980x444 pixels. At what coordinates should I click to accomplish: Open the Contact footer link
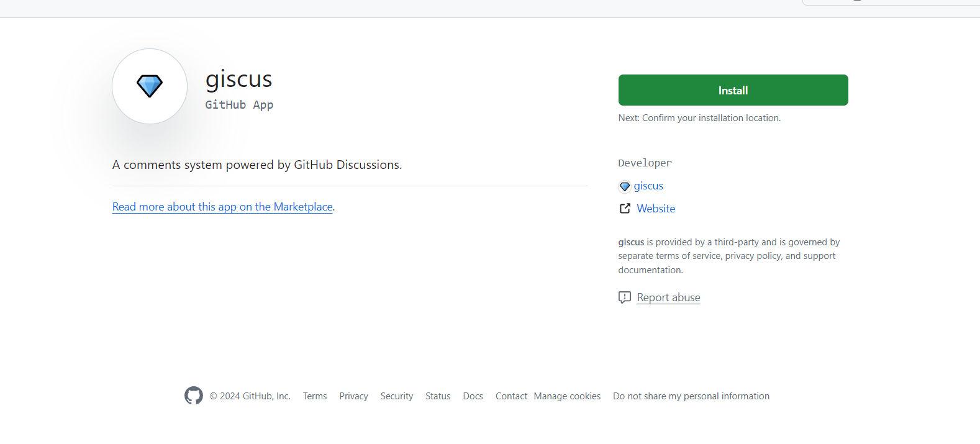[511, 396]
